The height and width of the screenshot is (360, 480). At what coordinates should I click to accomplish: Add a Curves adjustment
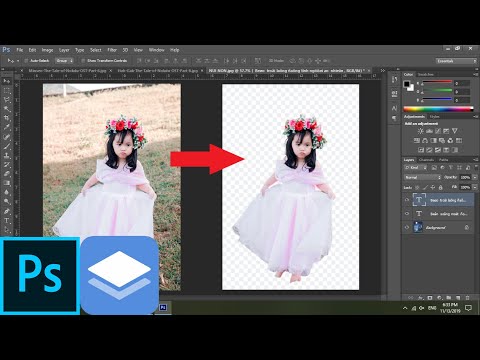tap(438, 131)
